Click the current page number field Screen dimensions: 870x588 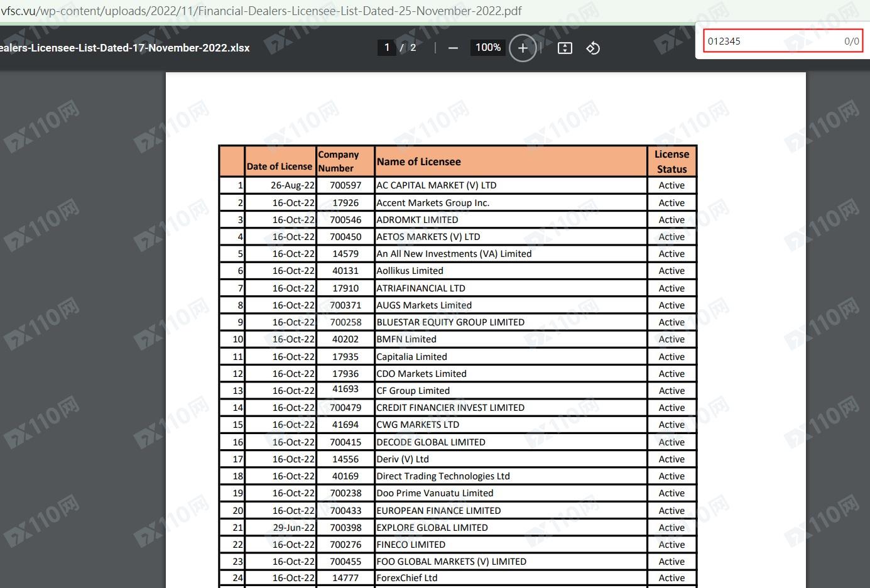[387, 48]
